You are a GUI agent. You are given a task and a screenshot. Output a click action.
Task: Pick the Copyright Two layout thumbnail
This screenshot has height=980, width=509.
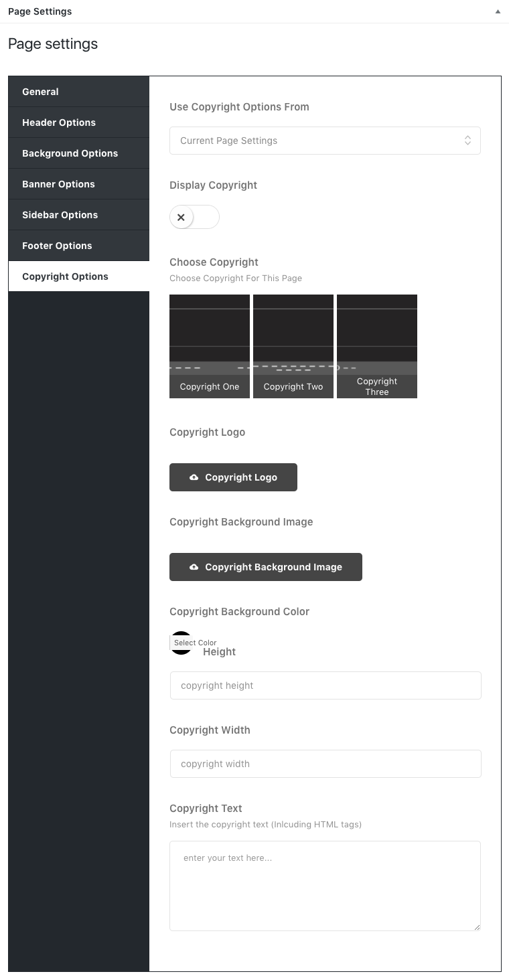pos(293,346)
